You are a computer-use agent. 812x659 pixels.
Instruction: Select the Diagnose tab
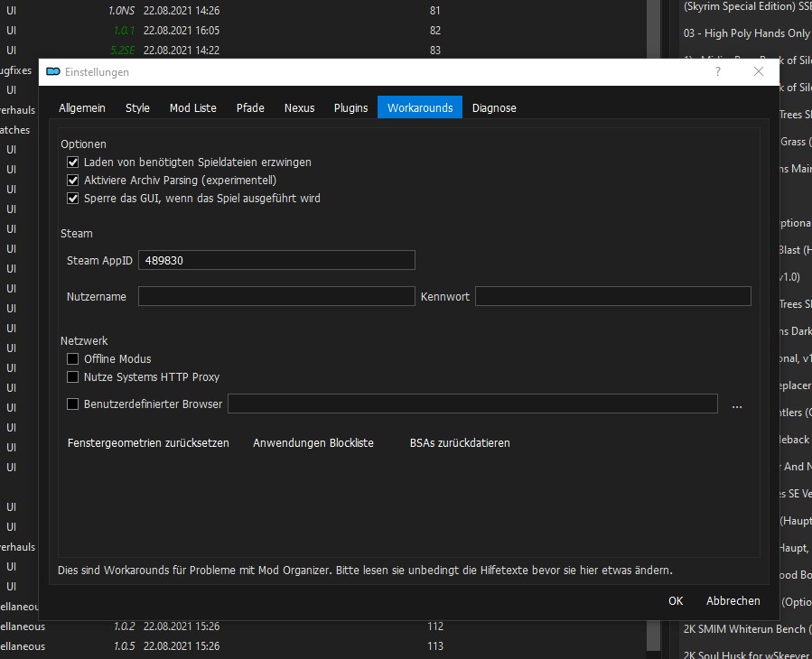[494, 107]
